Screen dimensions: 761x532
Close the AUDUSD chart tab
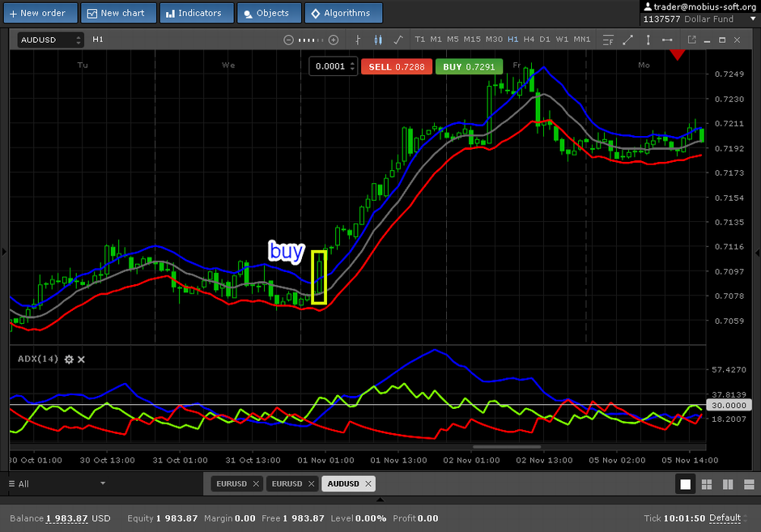pyautogui.click(x=368, y=483)
